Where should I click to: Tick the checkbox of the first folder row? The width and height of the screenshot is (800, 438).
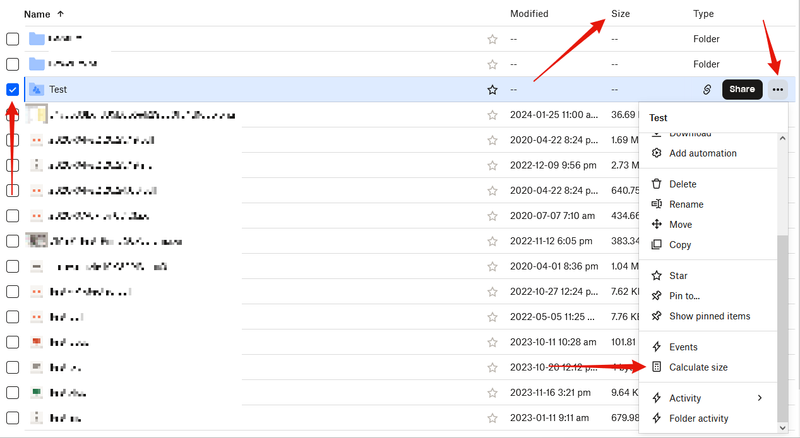(12, 38)
